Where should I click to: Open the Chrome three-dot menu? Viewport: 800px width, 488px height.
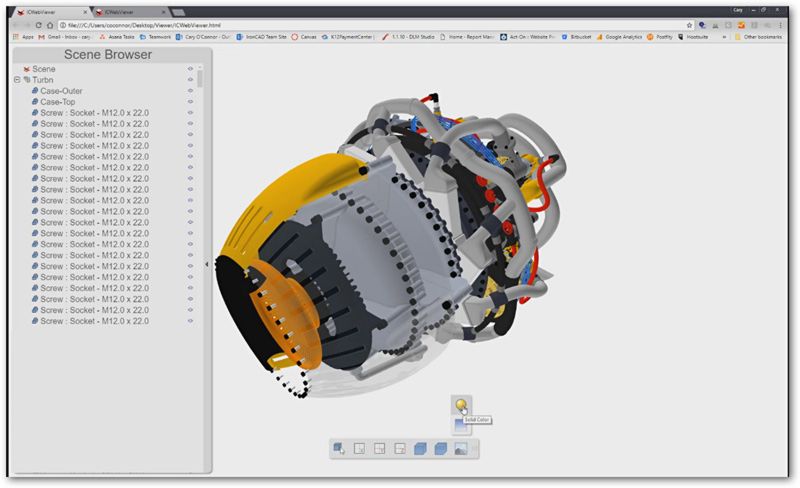coord(780,25)
